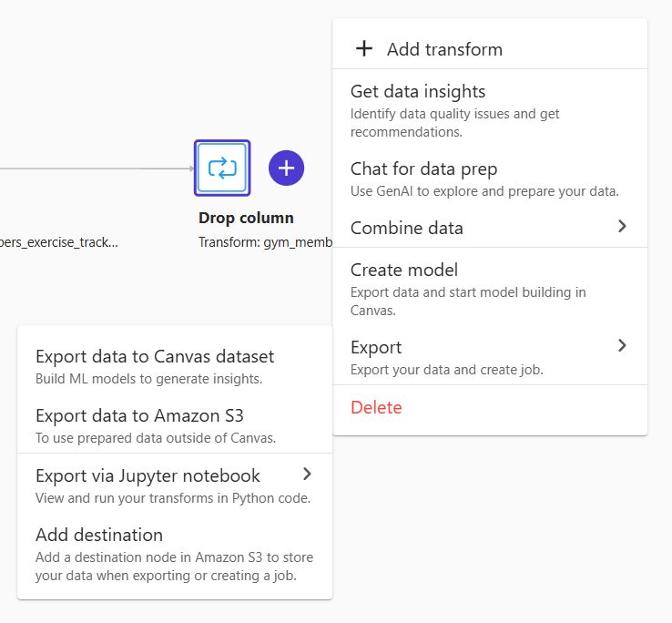Click the purple plus button beside the node
Viewport: 672px width, 623px height.
point(286,169)
